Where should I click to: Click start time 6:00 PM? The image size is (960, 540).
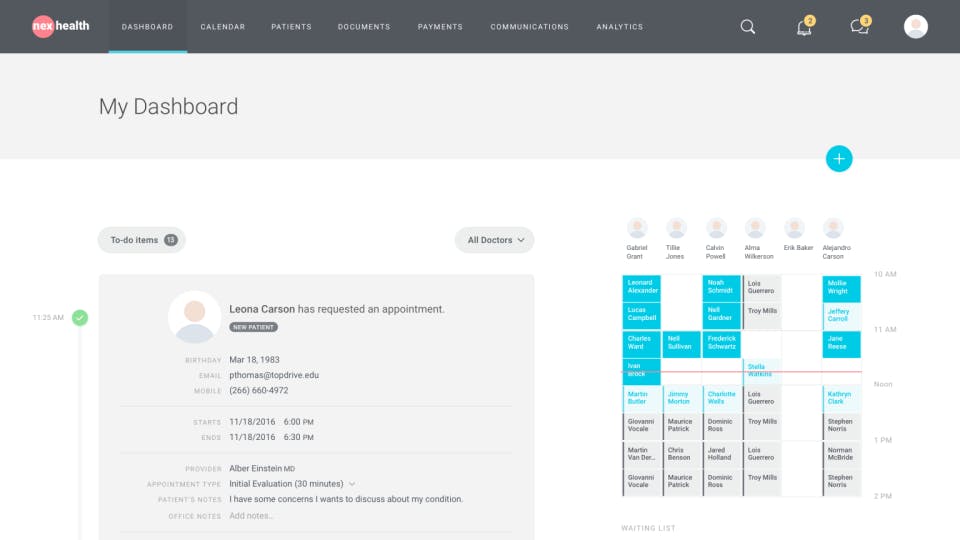[298, 422]
